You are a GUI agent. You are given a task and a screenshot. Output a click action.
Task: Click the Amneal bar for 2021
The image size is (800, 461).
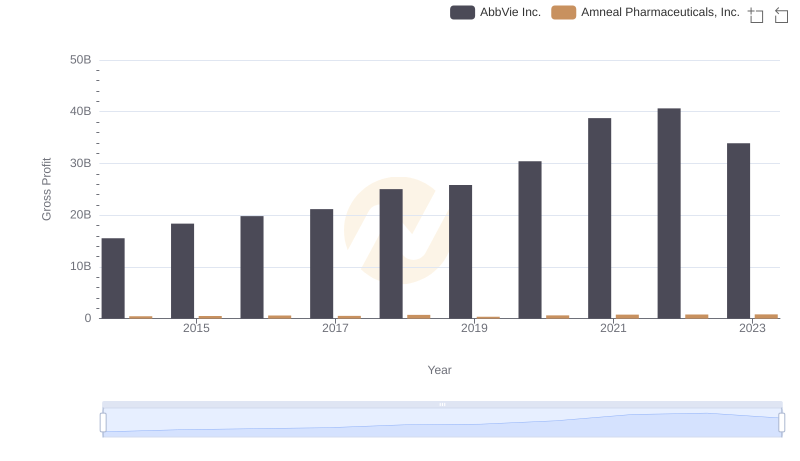(628, 317)
